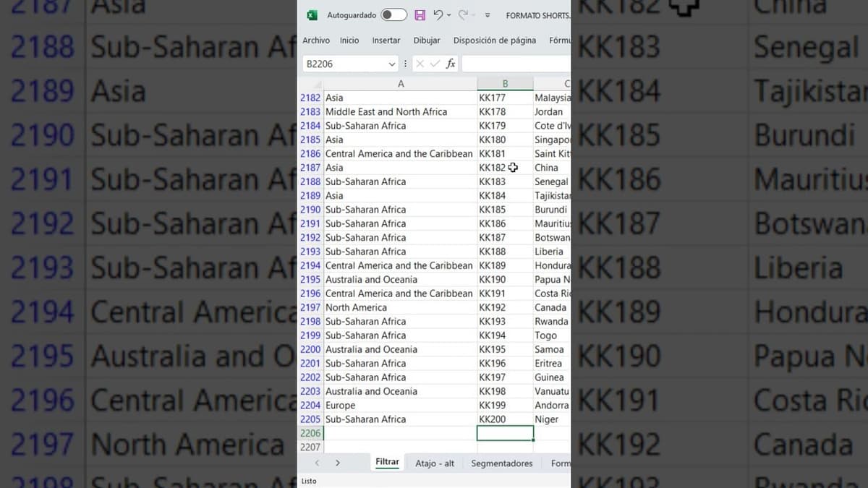
Task: Click cell KK190
Action: tap(505, 280)
